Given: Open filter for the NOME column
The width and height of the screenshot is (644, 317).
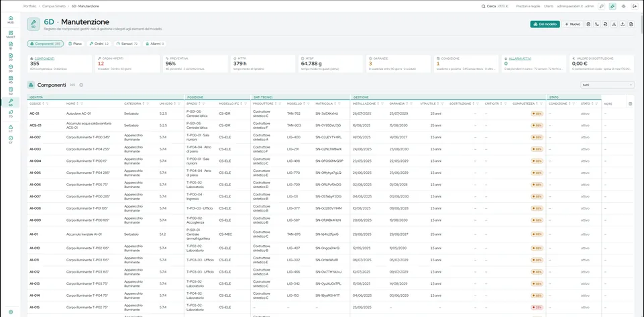Looking at the screenshot, I should 82,103.
